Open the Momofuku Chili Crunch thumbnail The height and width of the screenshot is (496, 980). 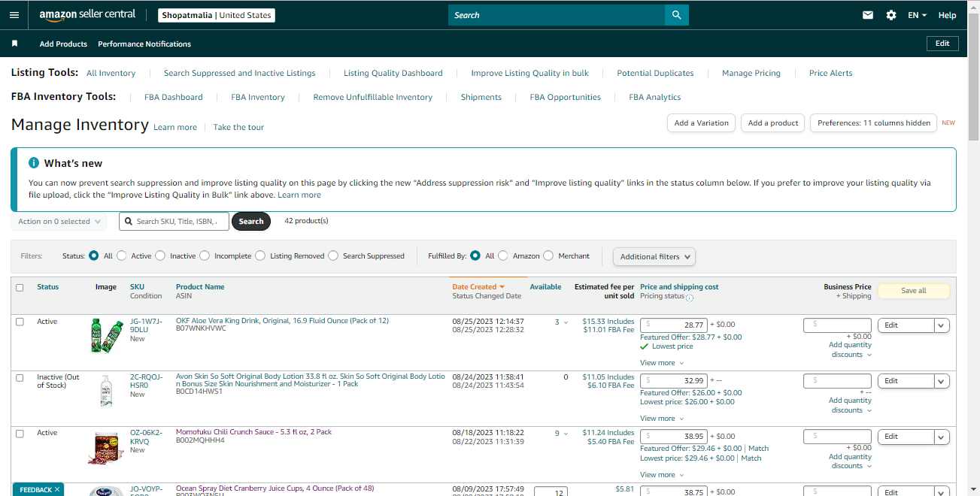tap(106, 449)
